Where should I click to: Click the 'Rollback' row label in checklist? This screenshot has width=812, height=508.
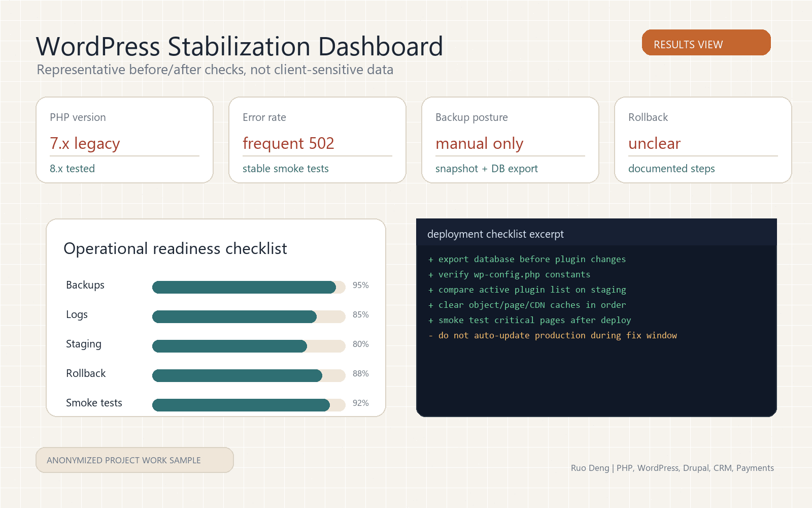(x=86, y=373)
